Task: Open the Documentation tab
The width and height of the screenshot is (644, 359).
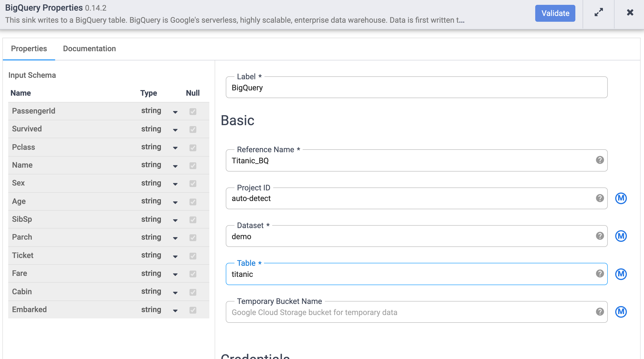Action: click(89, 49)
